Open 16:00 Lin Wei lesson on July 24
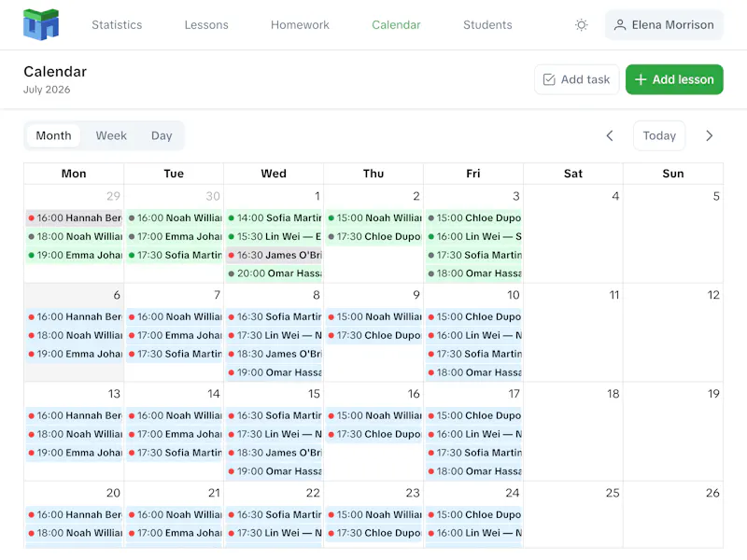Viewport: 747px width, 560px height. 474,533
